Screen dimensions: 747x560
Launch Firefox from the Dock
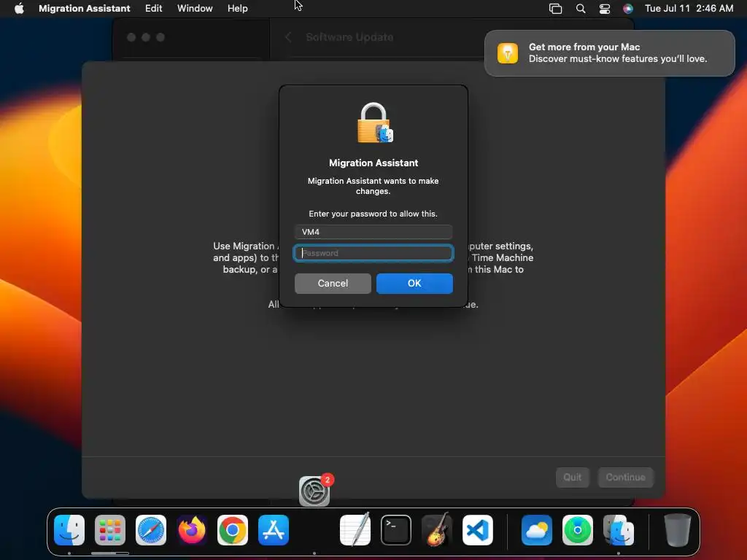pos(192,530)
